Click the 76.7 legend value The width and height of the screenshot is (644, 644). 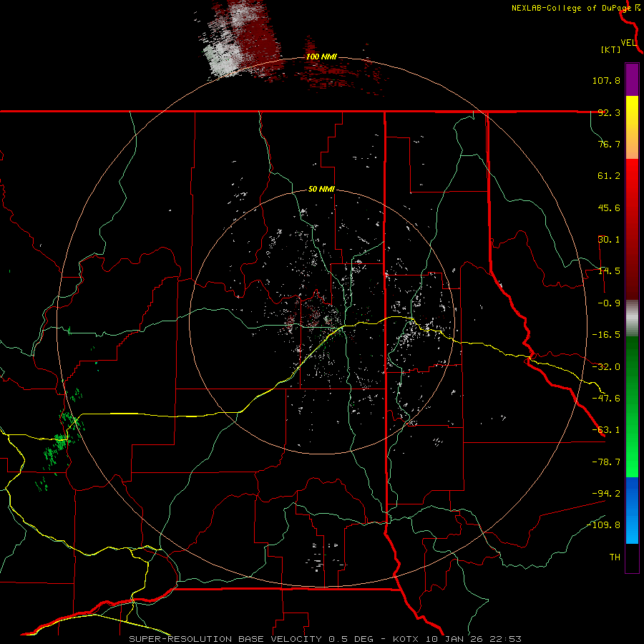tap(609, 144)
